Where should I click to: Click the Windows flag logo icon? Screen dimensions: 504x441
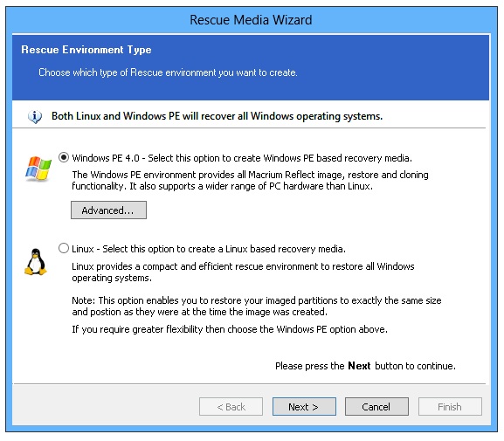point(38,169)
